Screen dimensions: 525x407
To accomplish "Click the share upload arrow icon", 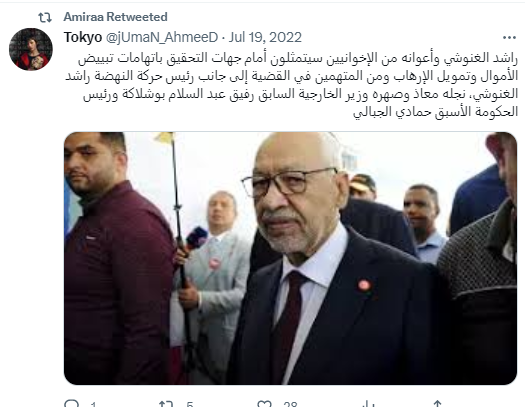I will (437, 404).
